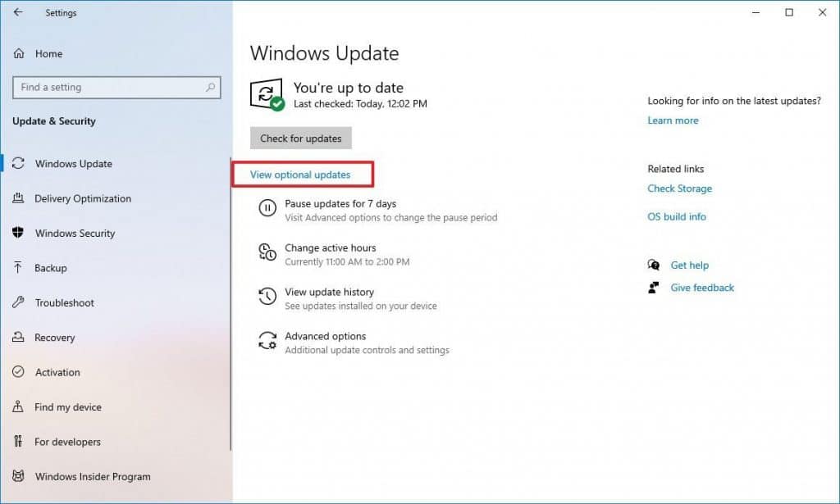The height and width of the screenshot is (504, 840).
Task: Follow the Learn more link
Action: click(x=673, y=120)
